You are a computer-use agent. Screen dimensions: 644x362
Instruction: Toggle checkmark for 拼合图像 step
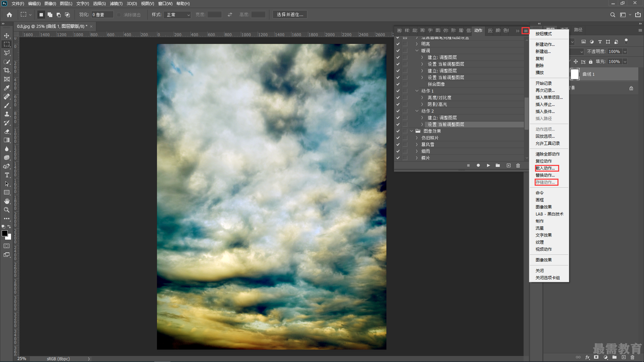(x=398, y=84)
